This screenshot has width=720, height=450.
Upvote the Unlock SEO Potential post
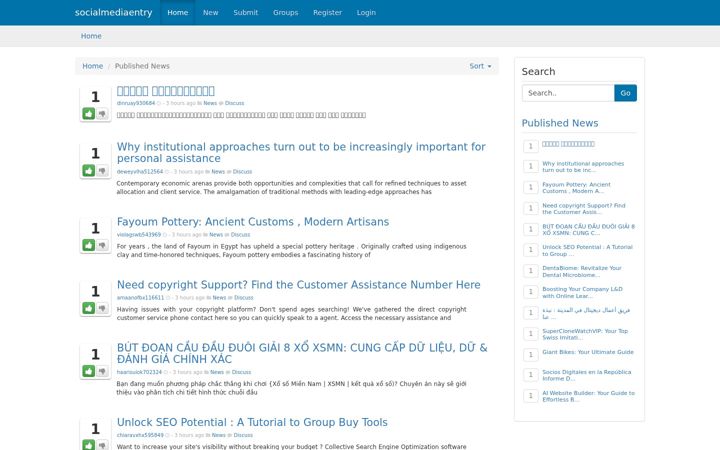tap(89, 444)
